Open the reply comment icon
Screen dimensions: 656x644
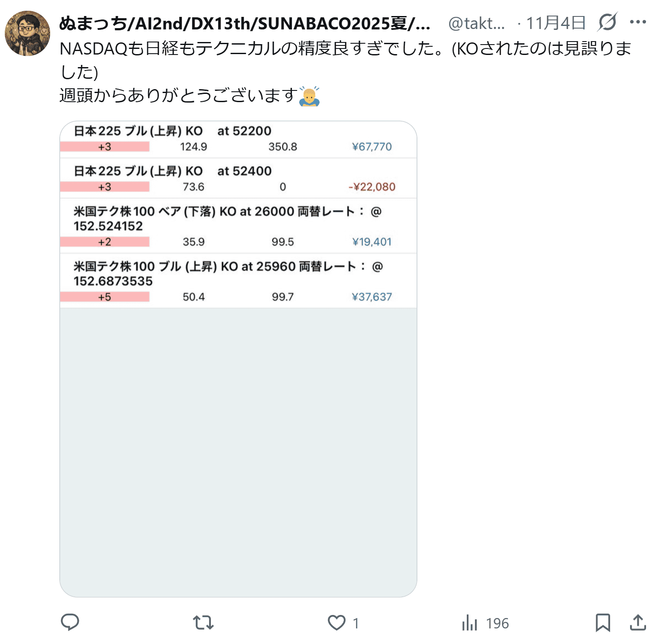70,622
